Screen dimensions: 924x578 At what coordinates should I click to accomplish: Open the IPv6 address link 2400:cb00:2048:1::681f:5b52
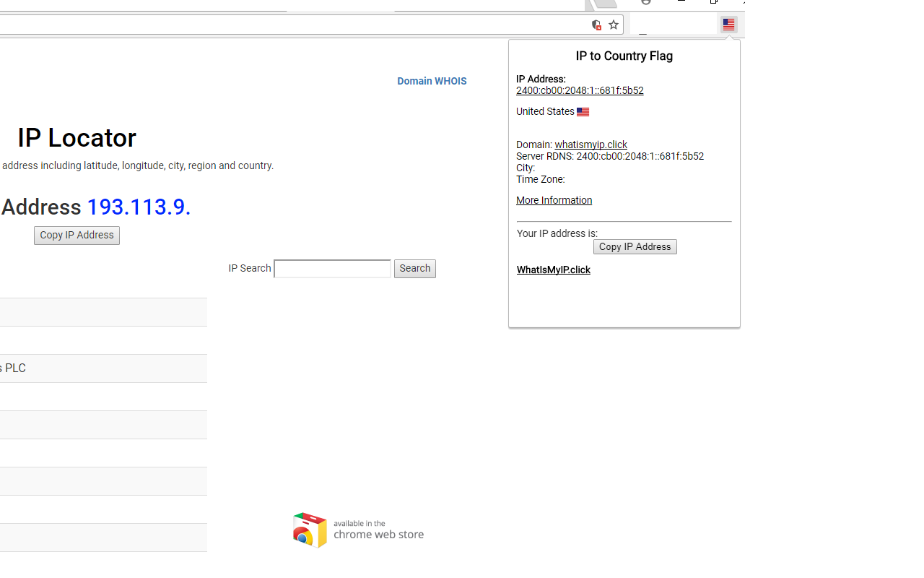(580, 90)
